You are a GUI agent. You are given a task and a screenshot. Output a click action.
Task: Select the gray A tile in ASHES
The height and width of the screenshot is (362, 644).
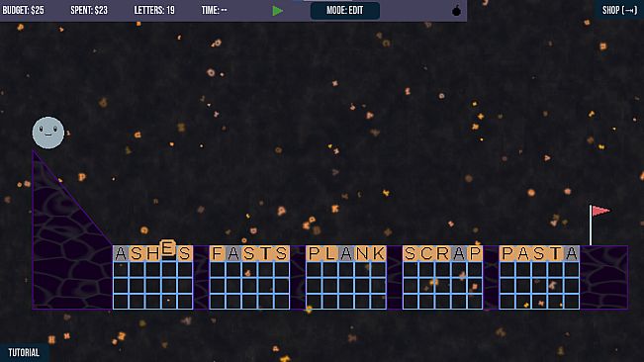121,253
